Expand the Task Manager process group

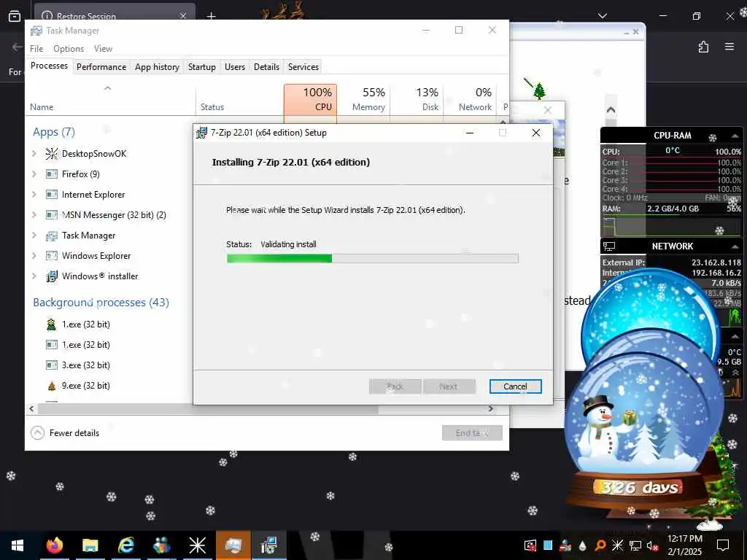34,236
